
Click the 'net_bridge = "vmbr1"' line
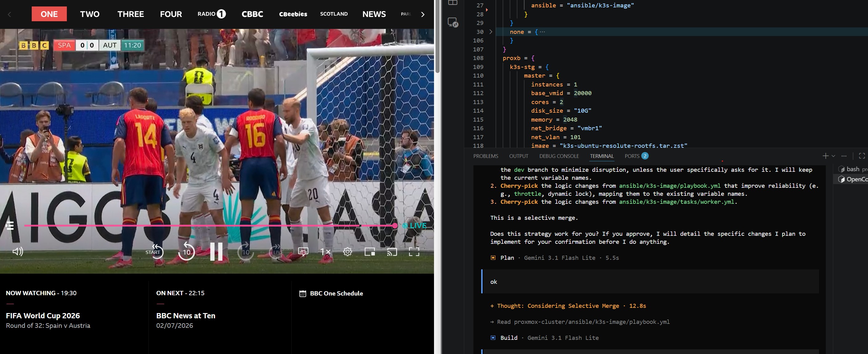[x=566, y=128]
